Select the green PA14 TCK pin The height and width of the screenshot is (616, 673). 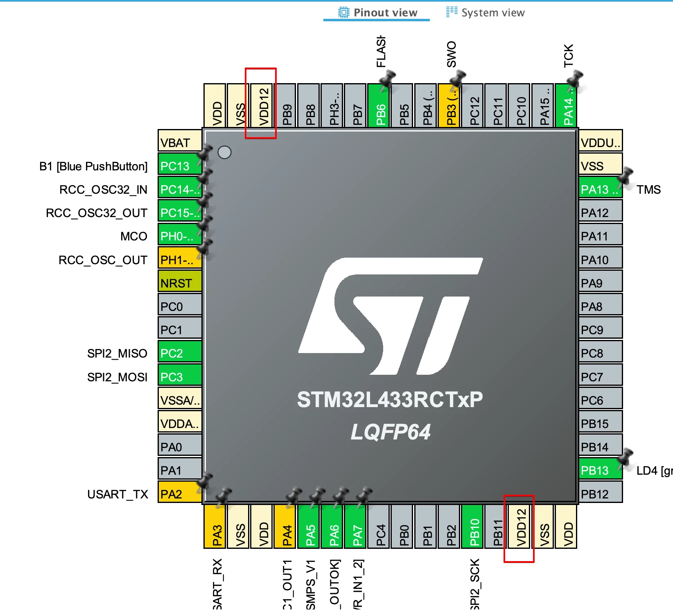pos(566,105)
